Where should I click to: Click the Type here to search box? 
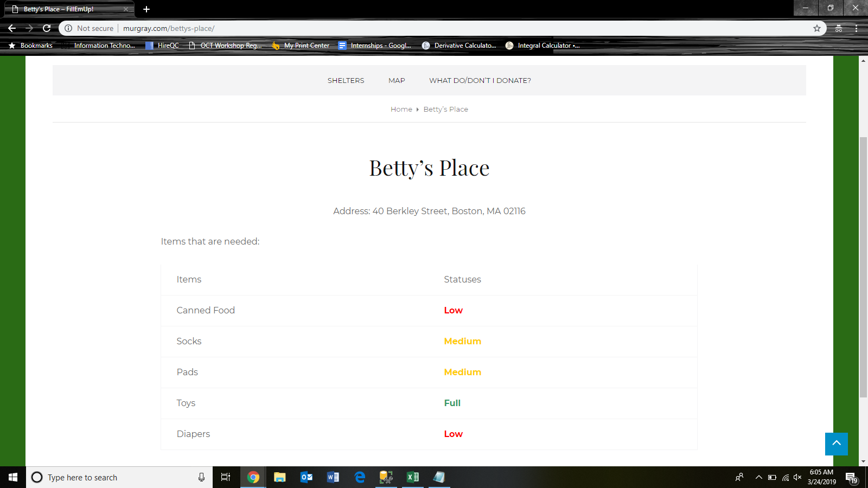(x=119, y=477)
